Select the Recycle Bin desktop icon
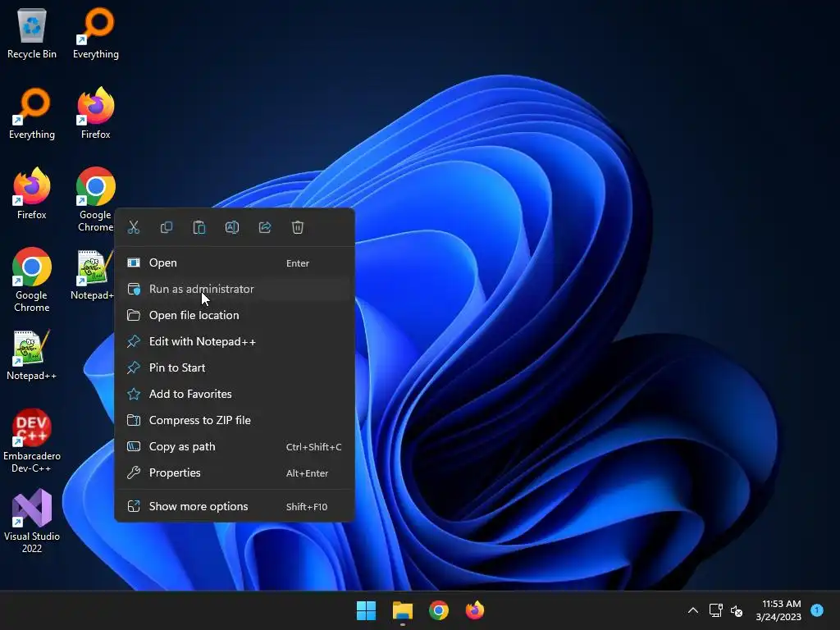The height and width of the screenshot is (630, 840). pos(32,34)
